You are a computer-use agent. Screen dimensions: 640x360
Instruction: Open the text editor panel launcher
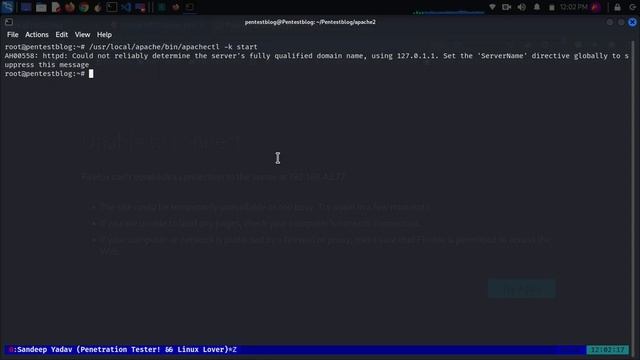point(56,7)
